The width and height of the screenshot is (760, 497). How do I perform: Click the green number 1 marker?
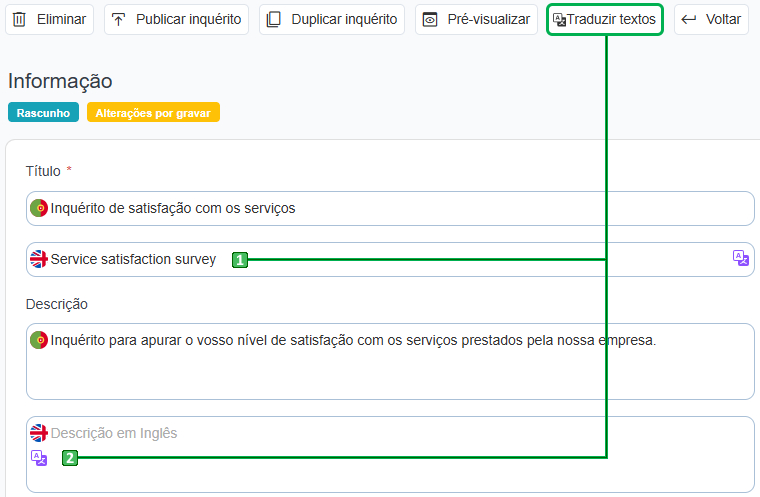[240, 259]
